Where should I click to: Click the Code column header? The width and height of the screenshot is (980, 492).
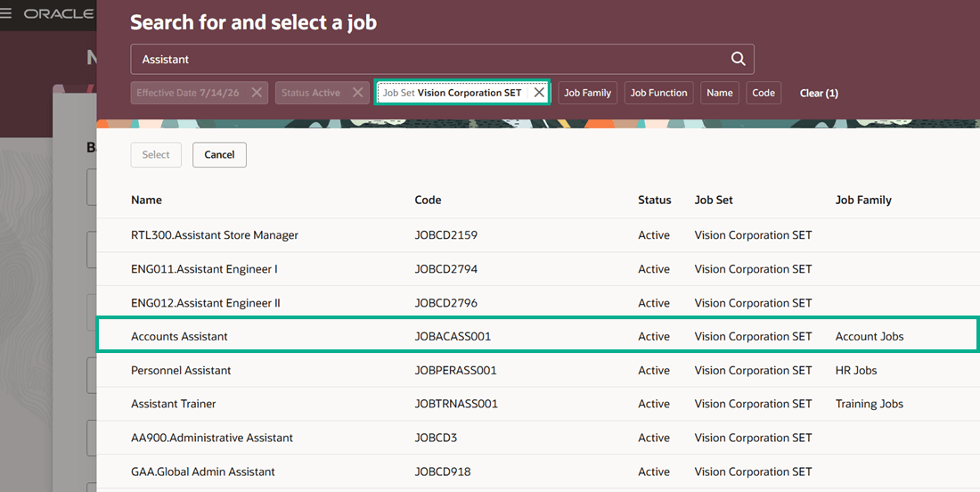coord(429,200)
